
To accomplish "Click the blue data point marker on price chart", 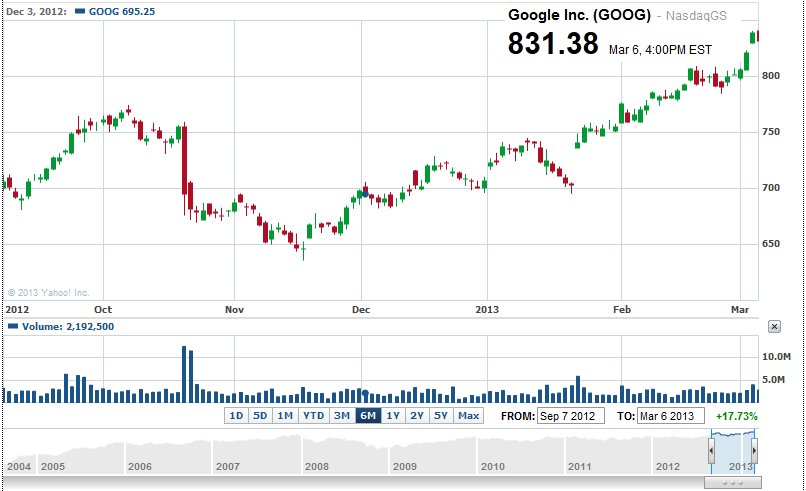I will click(x=365, y=194).
